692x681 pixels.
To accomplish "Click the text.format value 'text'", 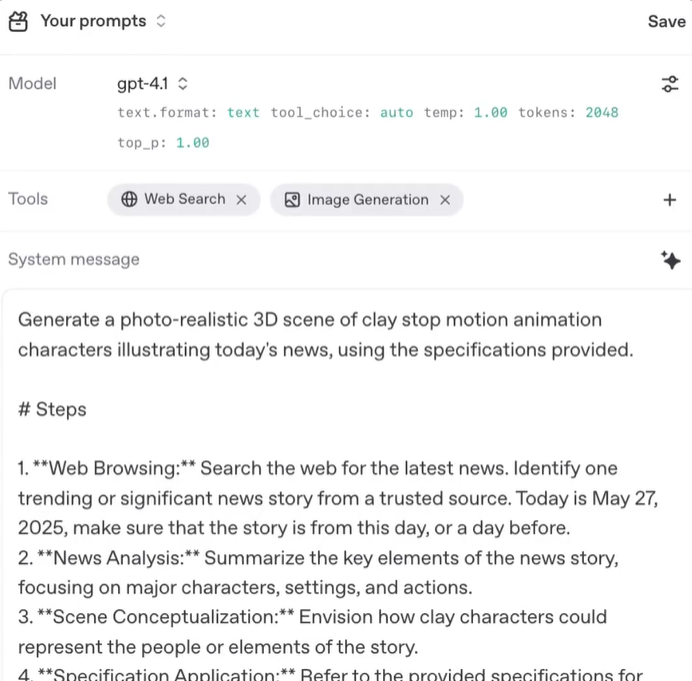I will coord(243,112).
